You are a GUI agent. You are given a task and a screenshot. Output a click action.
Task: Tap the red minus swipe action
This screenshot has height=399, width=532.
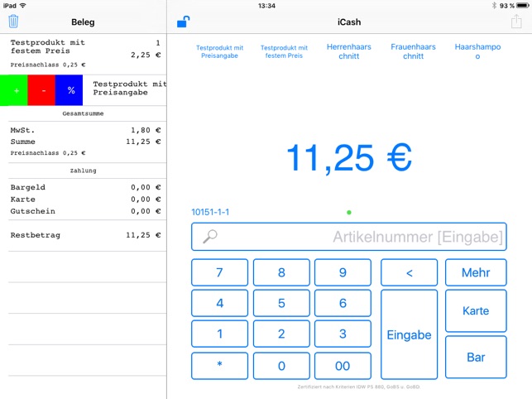(41, 90)
